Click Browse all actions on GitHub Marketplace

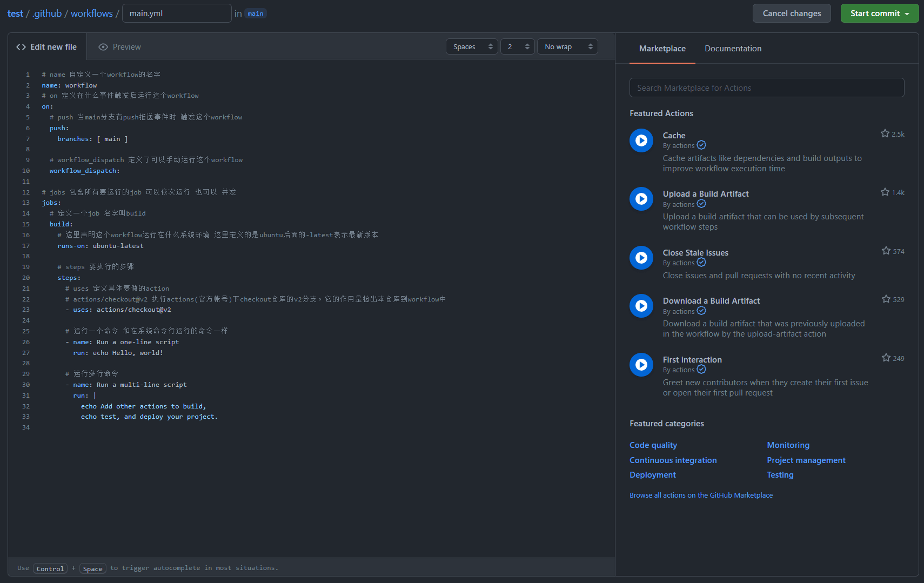pyautogui.click(x=701, y=495)
